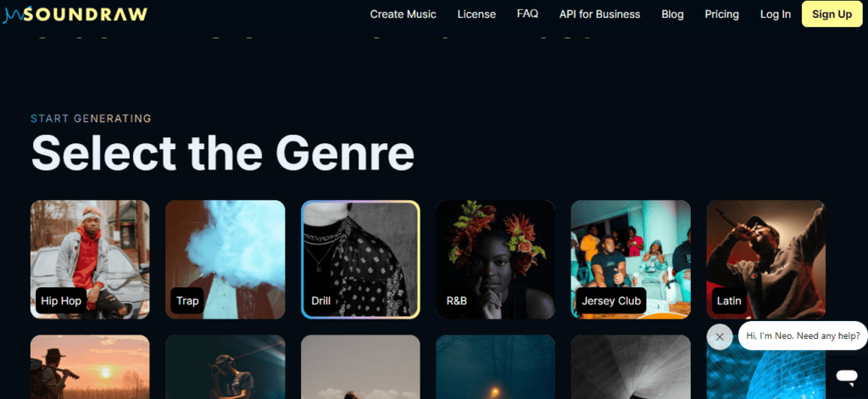
Task: Select the Hip Hop genre tile
Action: [x=90, y=259]
